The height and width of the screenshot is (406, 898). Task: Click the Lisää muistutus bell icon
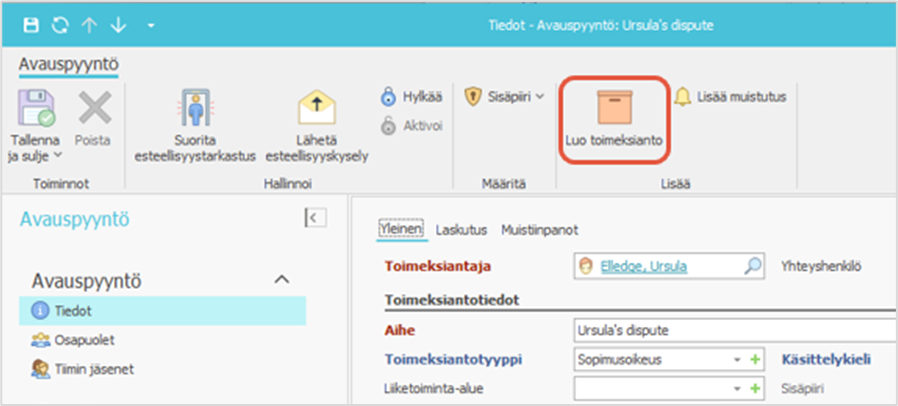click(x=683, y=97)
